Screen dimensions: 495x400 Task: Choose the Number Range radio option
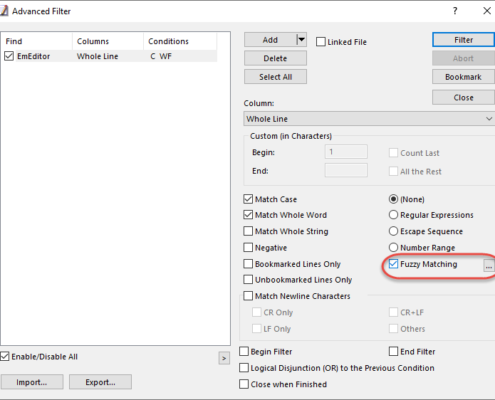tap(393, 247)
